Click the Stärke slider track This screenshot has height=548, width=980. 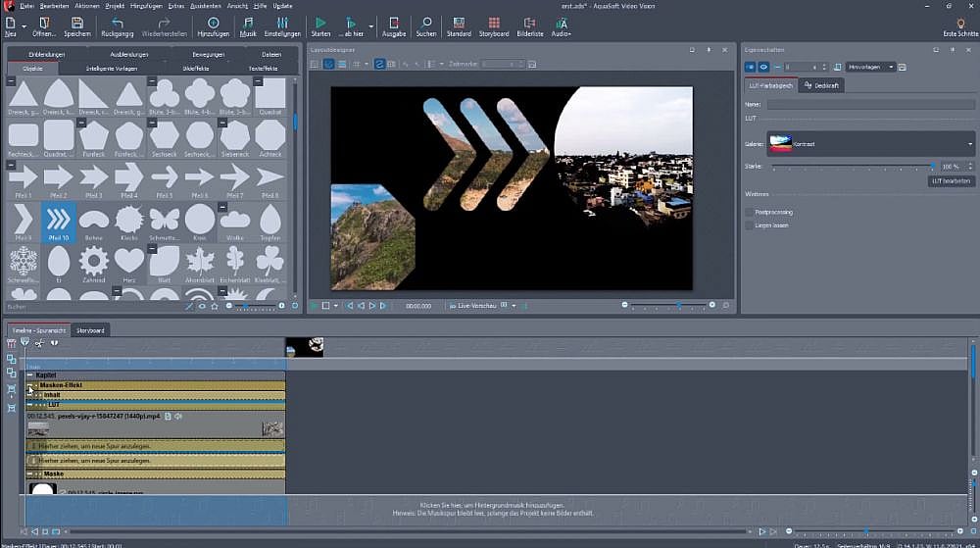851,168
